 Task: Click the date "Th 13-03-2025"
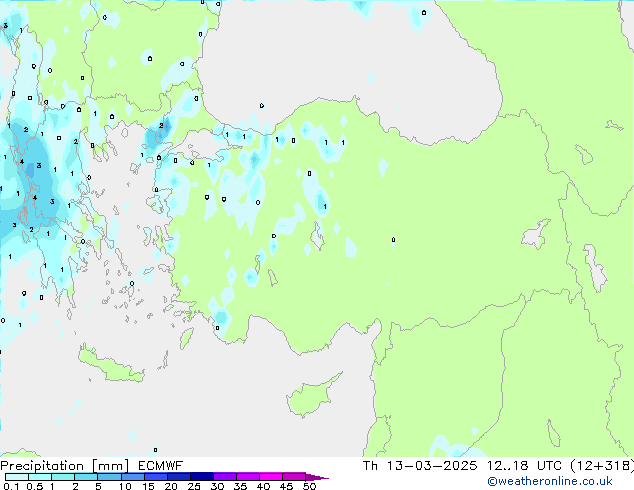click(x=420, y=466)
